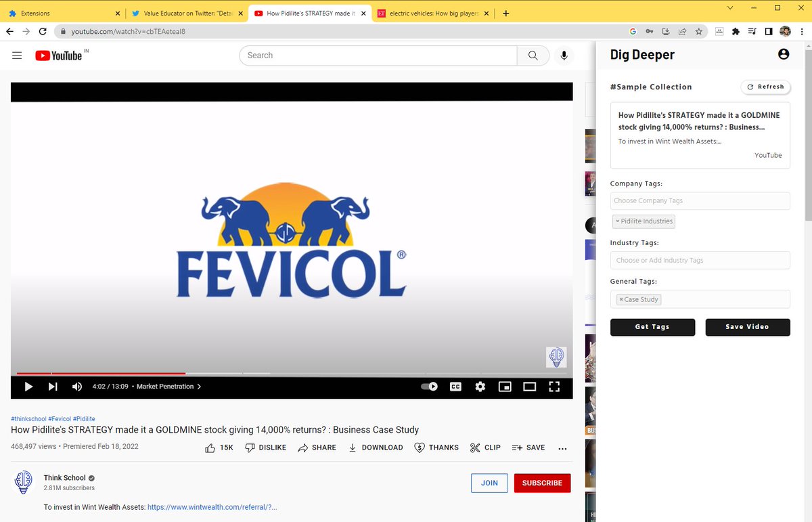The height and width of the screenshot is (522, 812).
Task: Click the Save Video button in Dig Deeper
Action: [748, 327]
